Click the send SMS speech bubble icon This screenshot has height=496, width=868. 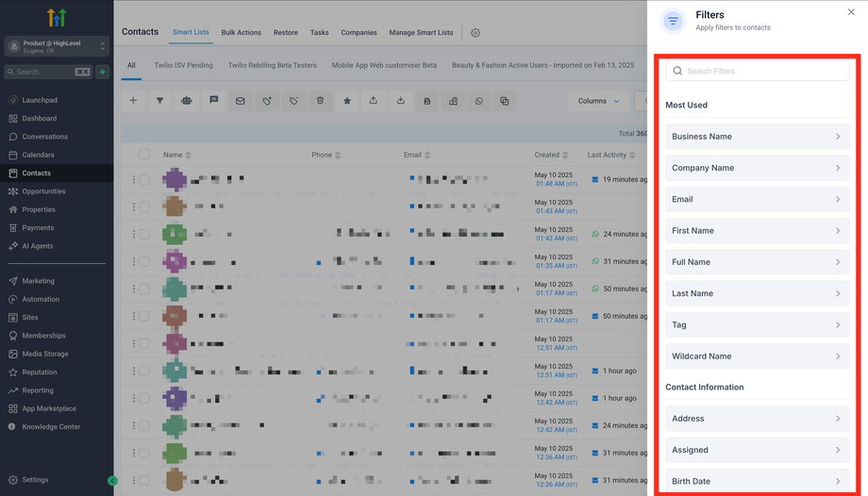click(213, 101)
